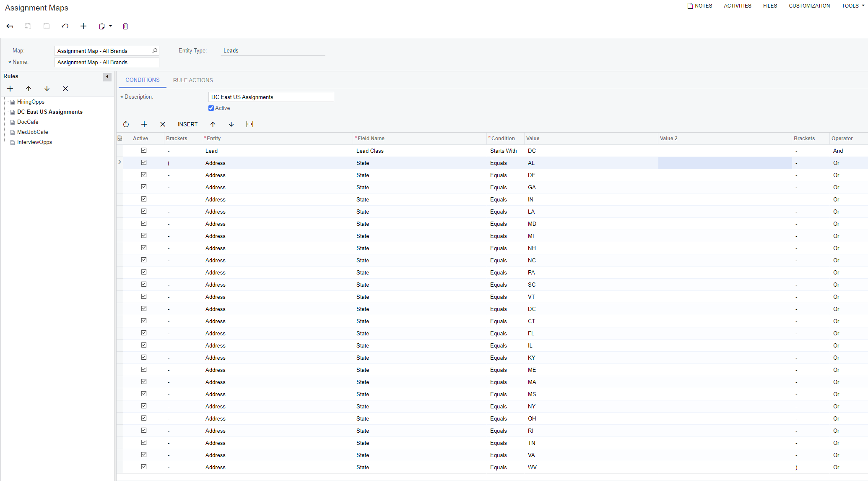Add a new condition row
This screenshot has width=868, height=481.
coord(144,124)
